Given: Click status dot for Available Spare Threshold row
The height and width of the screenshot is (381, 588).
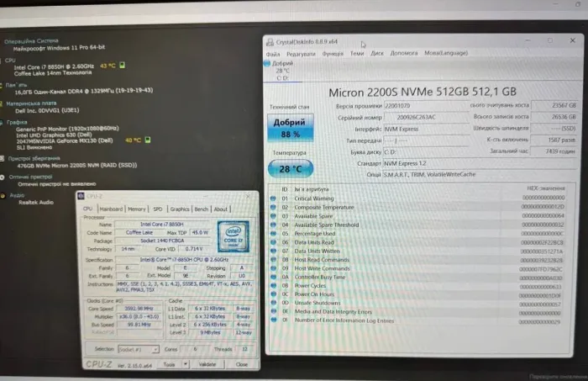Looking at the screenshot, I should [273, 225].
